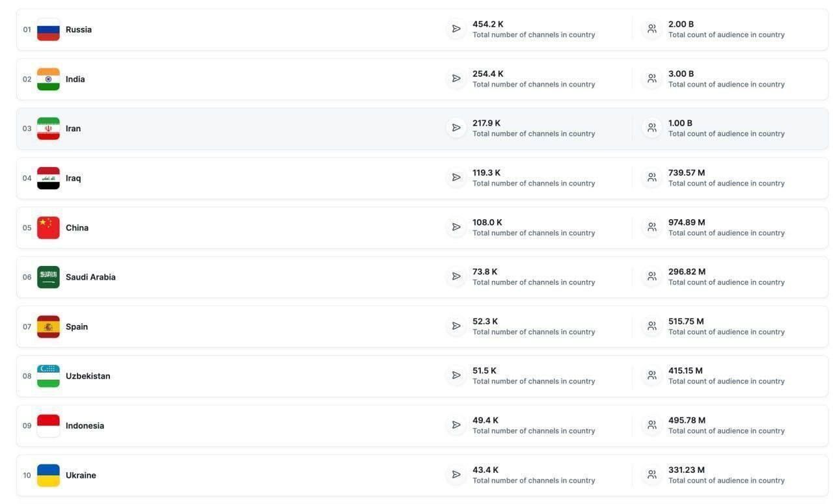833x504 pixels.
Task: Click the Ukraine flag icon
Action: pyautogui.click(x=48, y=475)
